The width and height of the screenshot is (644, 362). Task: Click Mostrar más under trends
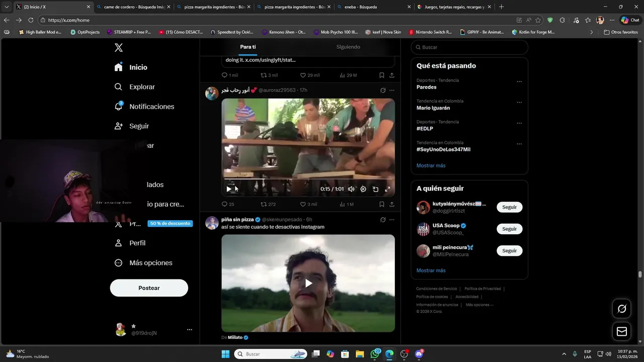pos(431,165)
